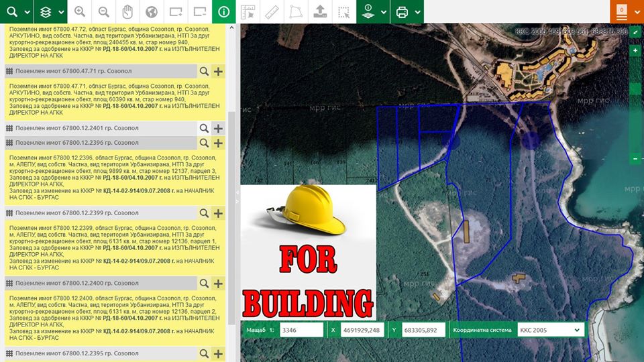Image resolution: width=644 pixels, height=362 pixels.
Task: Open the map layers stack tool
Action: coord(46,12)
